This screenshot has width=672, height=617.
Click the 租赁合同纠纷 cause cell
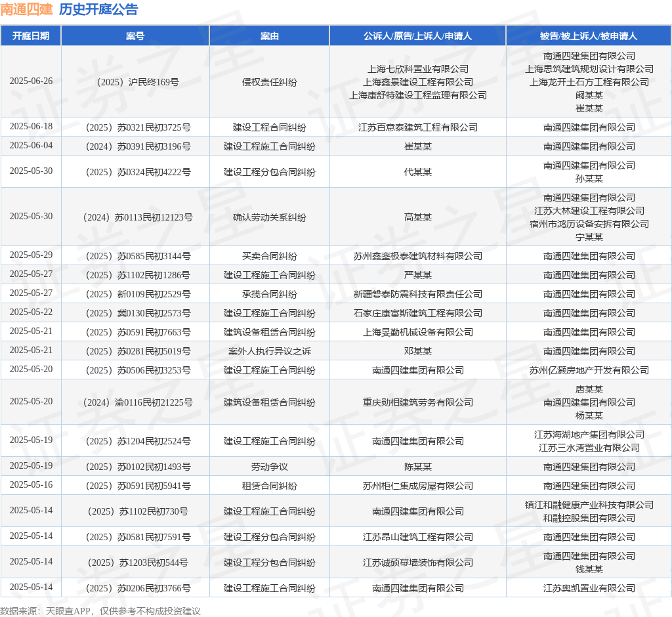coord(269,486)
